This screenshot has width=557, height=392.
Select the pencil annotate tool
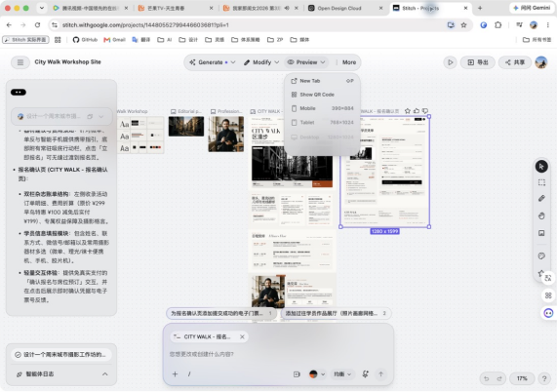541,199
